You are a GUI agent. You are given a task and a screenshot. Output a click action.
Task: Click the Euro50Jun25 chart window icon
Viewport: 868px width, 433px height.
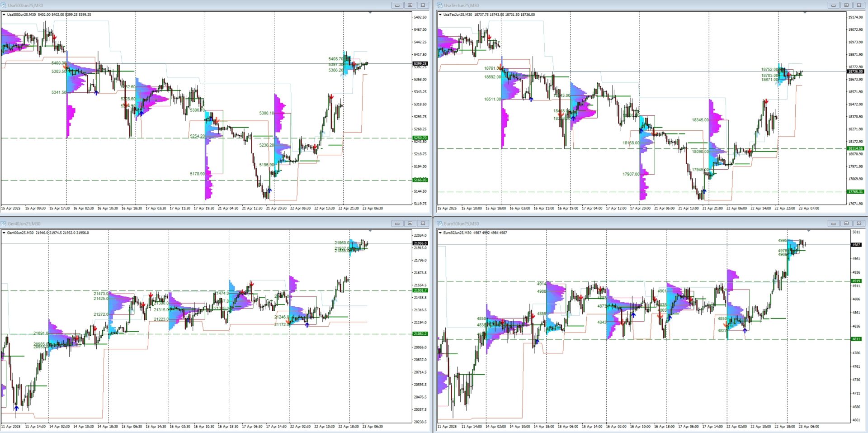coord(440,224)
